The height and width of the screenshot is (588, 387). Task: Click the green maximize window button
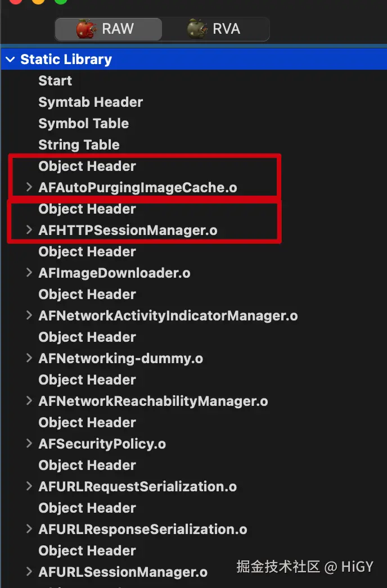tap(60, 1)
